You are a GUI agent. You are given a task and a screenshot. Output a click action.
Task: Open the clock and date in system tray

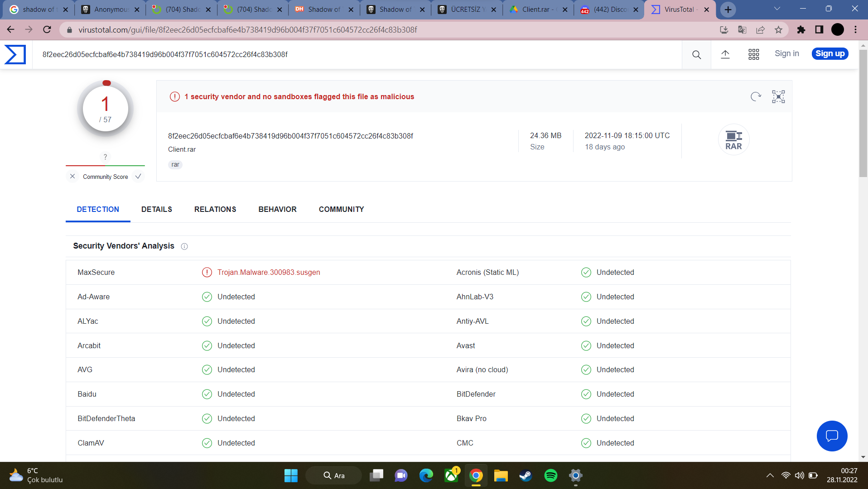(x=842, y=475)
